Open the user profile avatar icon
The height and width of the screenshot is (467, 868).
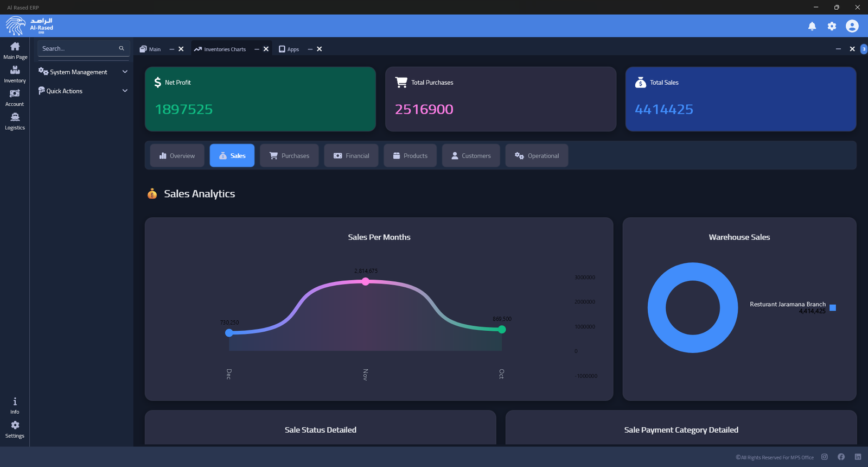[852, 26]
